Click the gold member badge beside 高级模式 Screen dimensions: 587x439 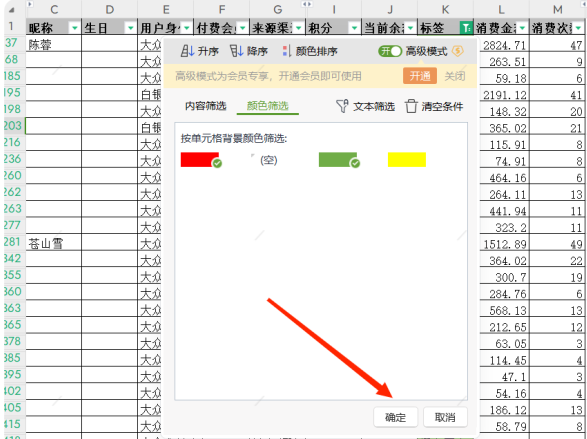(x=457, y=51)
